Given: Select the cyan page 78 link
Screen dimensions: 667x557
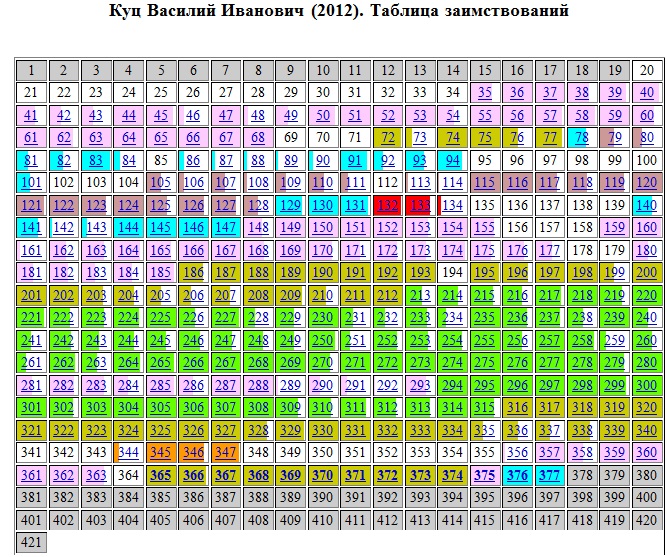Looking at the screenshot, I should [582, 137].
